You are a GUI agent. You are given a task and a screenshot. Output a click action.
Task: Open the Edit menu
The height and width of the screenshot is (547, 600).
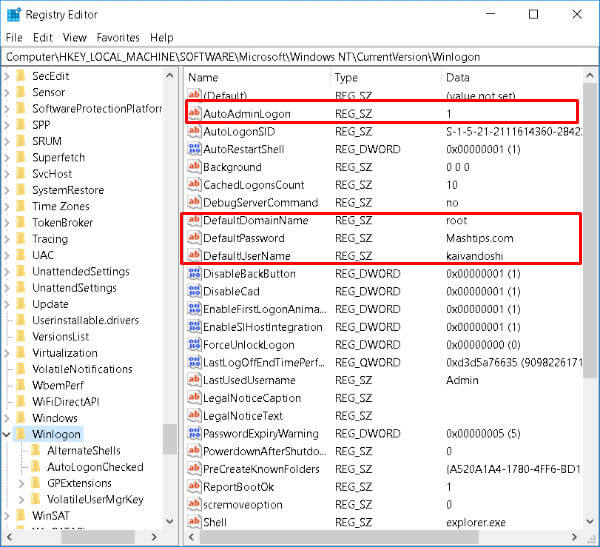point(42,38)
